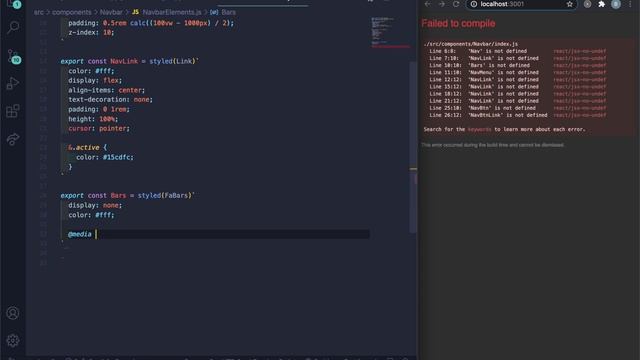Click the './src/components/Navbar/index.js' path
The height and width of the screenshot is (360, 640).
point(471,44)
